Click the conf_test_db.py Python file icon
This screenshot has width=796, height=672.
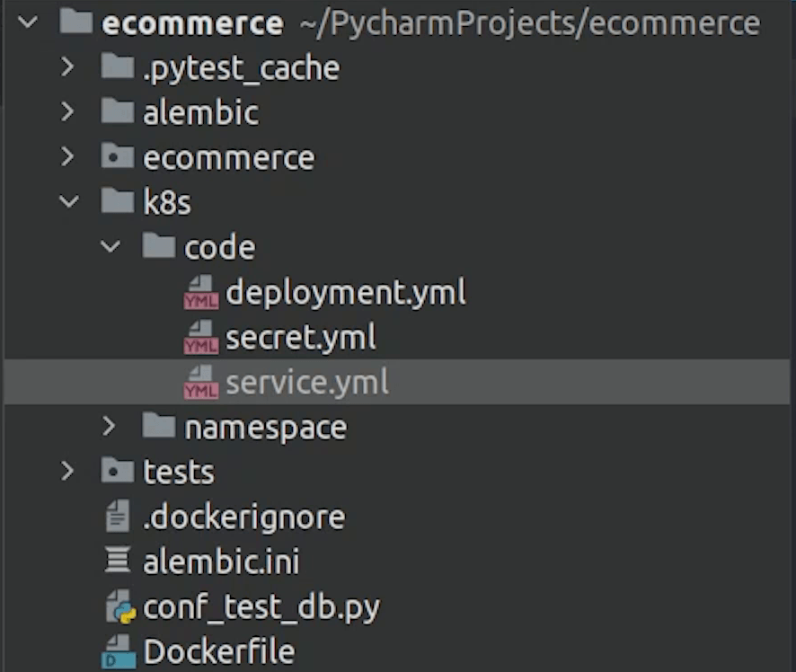coord(120,607)
